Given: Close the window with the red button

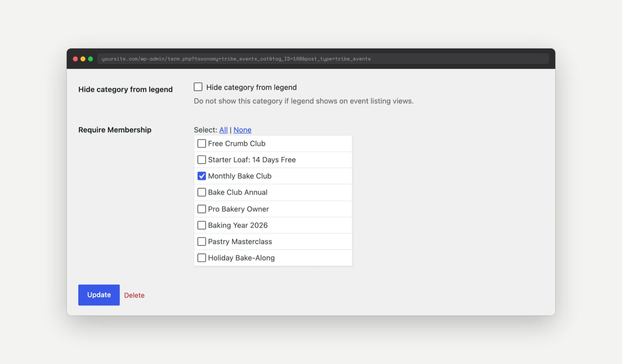Looking at the screenshot, I should [75, 59].
